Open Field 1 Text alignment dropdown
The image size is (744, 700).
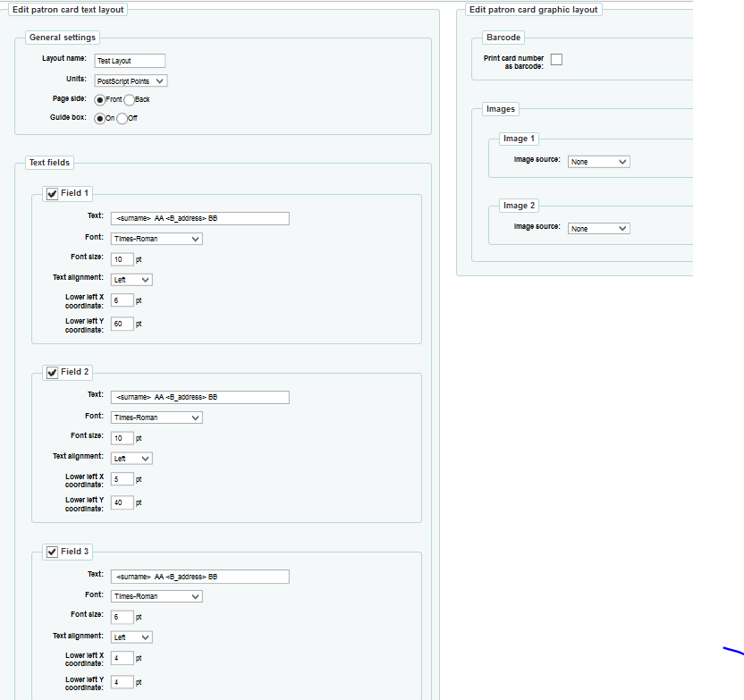[131, 280]
